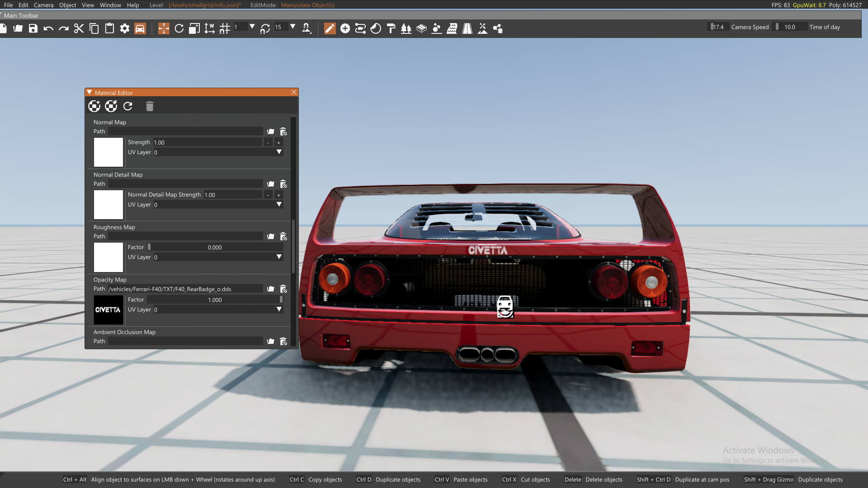This screenshot has height=488, width=868.
Task: Browse for Normal Map path file
Action: (x=270, y=131)
